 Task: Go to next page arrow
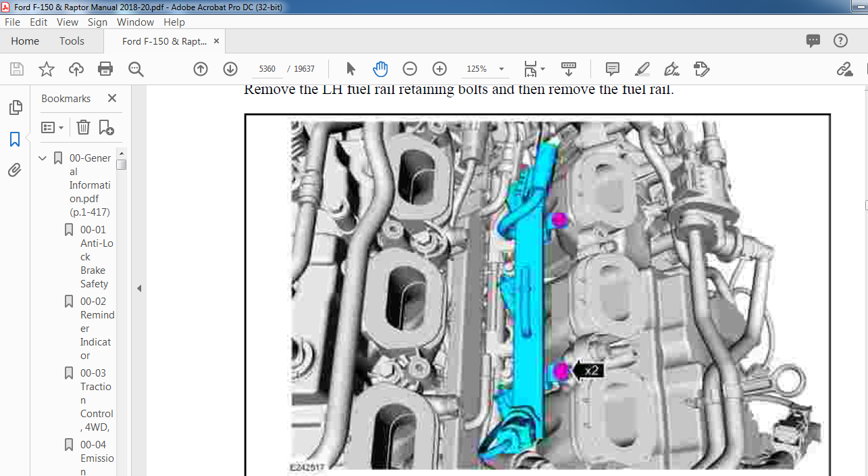tap(230, 69)
